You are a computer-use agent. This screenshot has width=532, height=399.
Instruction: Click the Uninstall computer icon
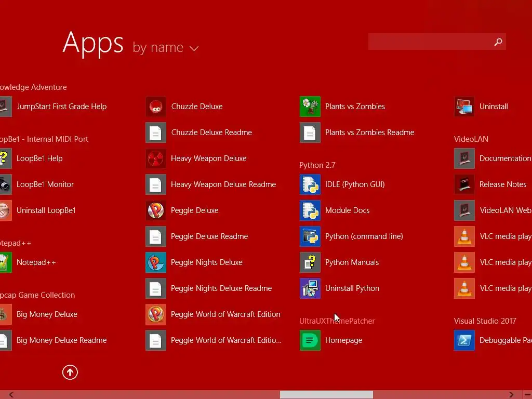point(464,107)
